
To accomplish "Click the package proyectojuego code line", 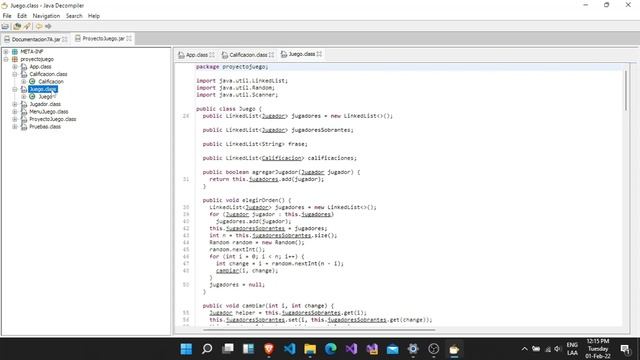I will click(232, 67).
